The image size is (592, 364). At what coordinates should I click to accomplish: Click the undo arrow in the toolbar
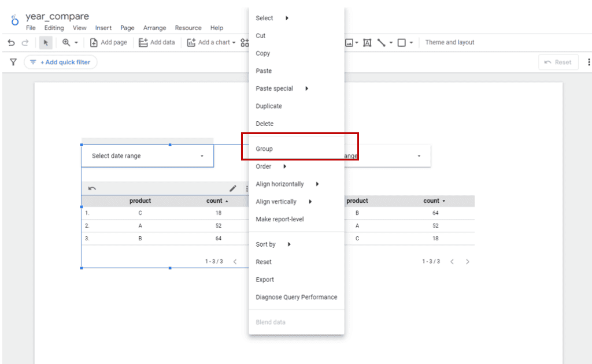click(11, 43)
